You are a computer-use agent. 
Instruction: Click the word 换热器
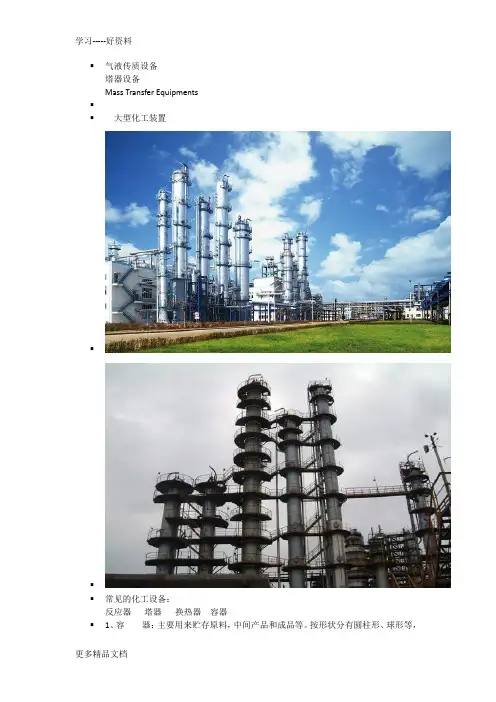click(x=188, y=612)
